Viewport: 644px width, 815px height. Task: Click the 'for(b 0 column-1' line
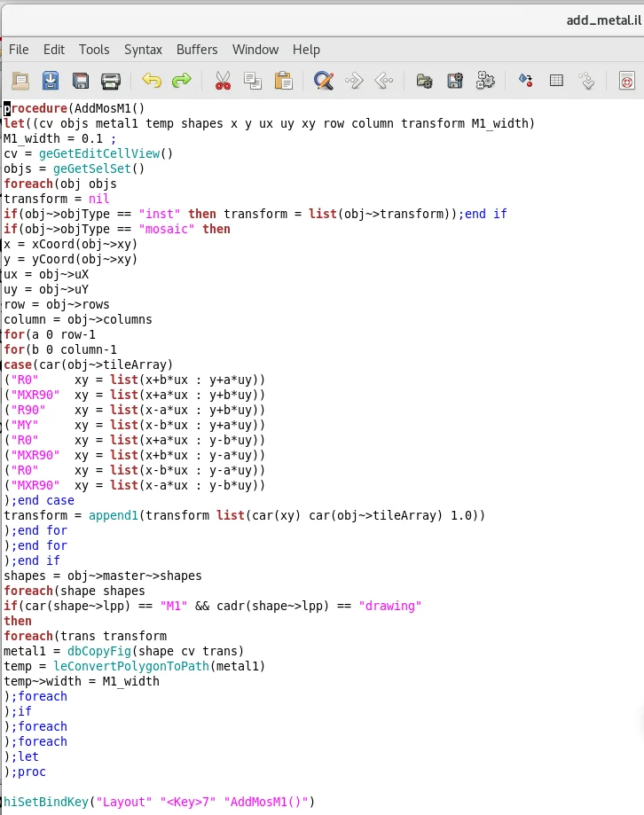pos(60,349)
